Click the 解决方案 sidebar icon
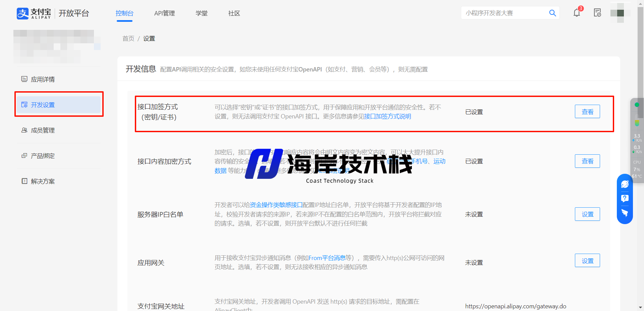The image size is (644, 311). coord(24,181)
